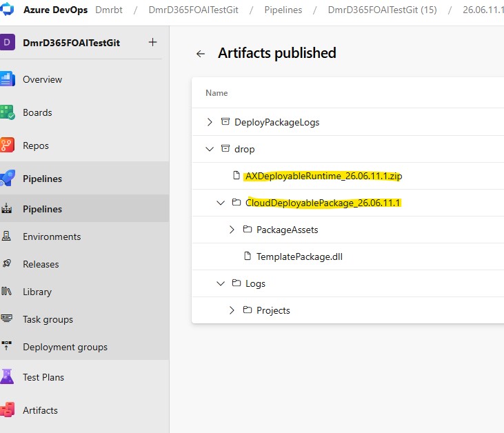Click the Library books icon

pos(6,291)
